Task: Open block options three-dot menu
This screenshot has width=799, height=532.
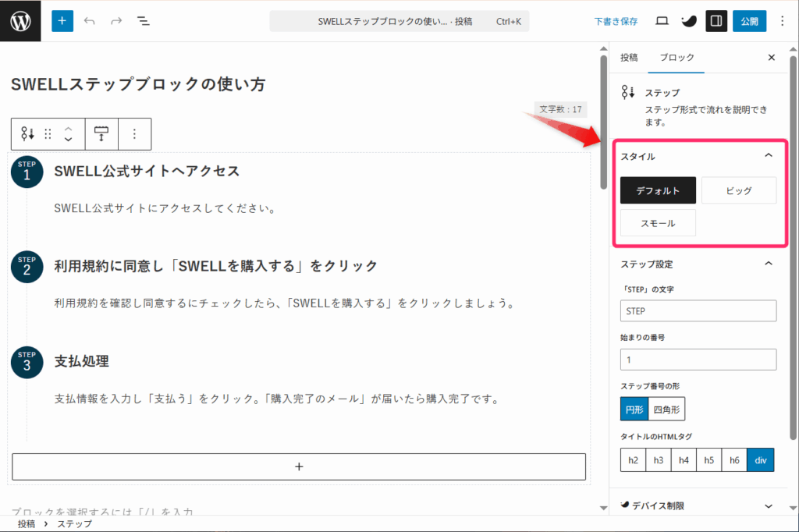Action: pyautogui.click(x=134, y=134)
